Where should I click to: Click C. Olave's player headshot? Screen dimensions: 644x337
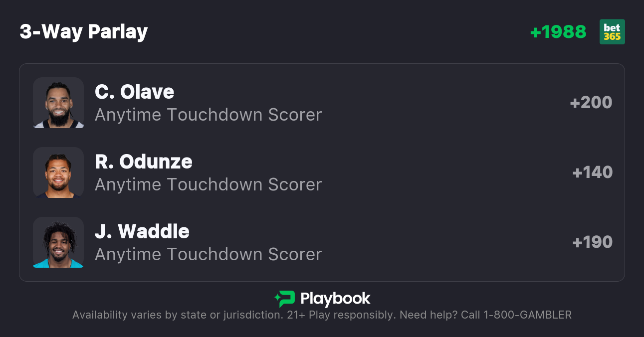tap(58, 103)
